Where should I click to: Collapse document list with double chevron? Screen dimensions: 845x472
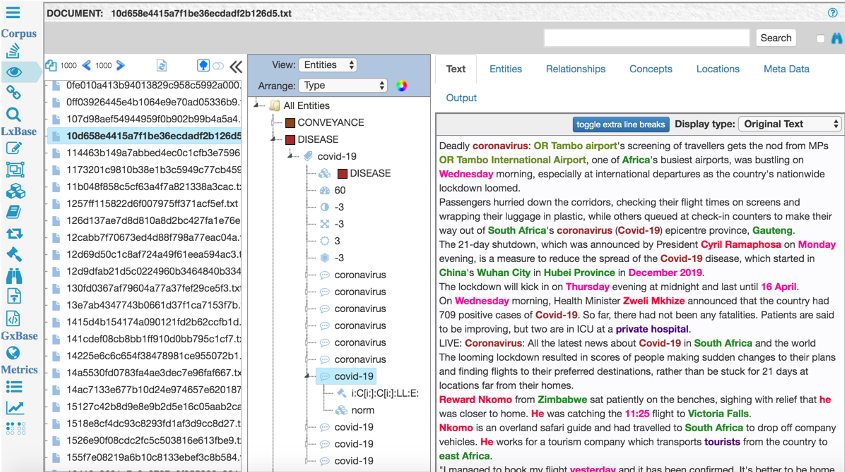point(236,66)
